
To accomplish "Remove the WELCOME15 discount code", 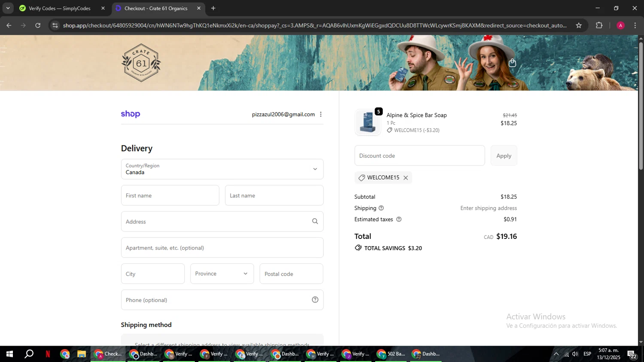I will tap(406, 178).
